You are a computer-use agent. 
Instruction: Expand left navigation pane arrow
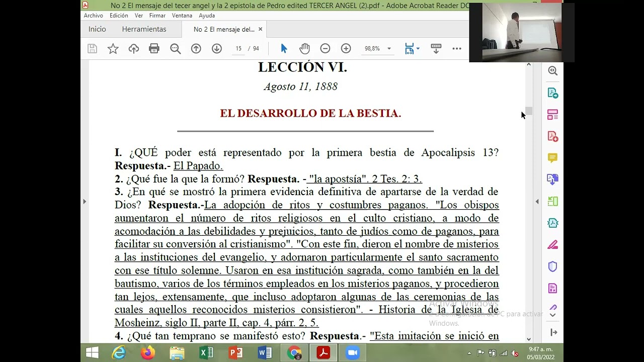[x=85, y=202]
